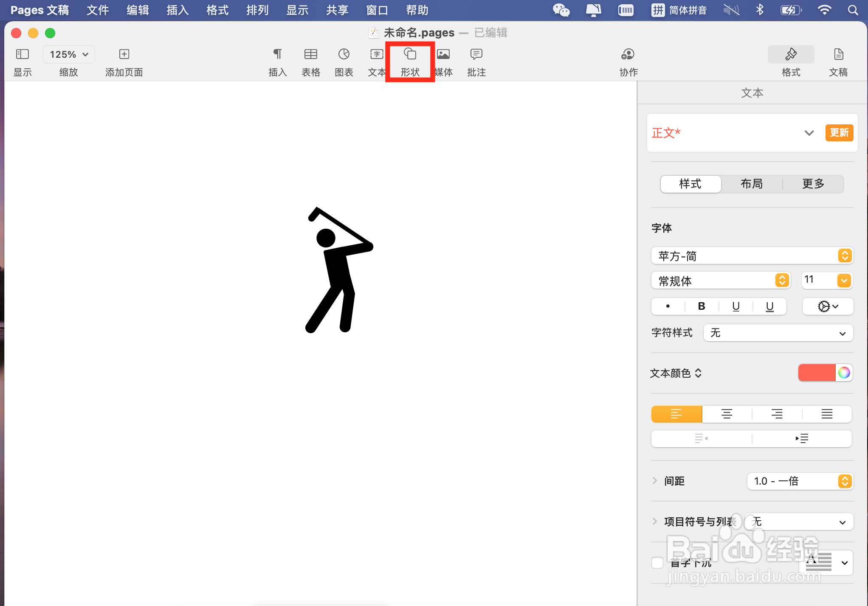Add a Comment (批注) via toolbar
The image size is (868, 606).
(x=476, y=55)
